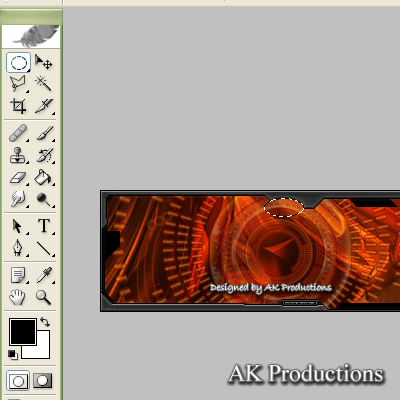Select the Slice tool
Screen dimensions: 400x400
pos(44,106)
